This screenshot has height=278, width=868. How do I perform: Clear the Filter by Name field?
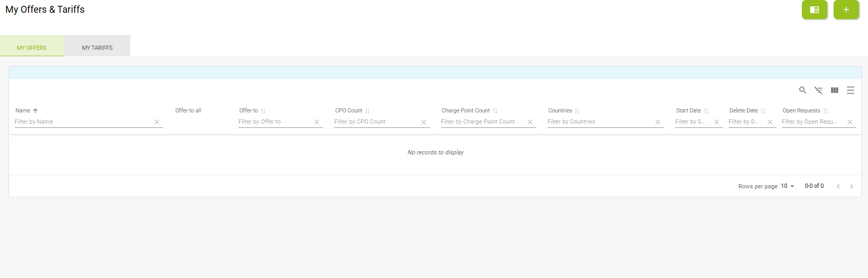click(x=157, y=122)
